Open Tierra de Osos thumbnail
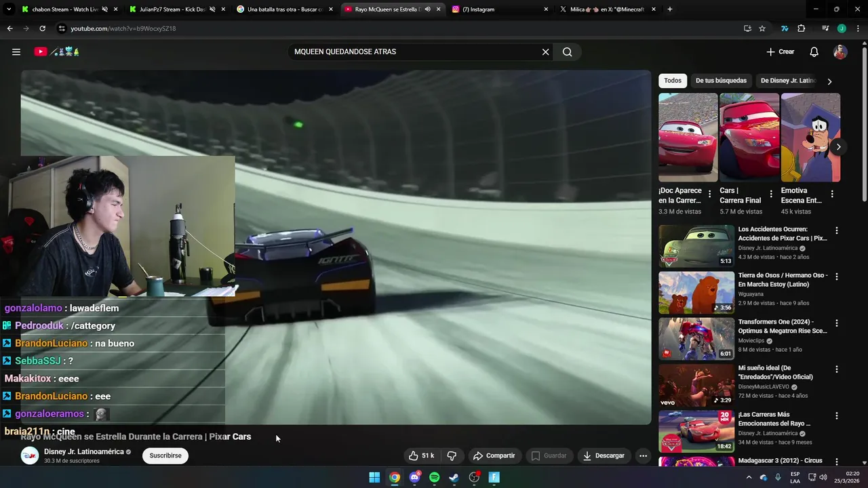 [x=696, y=293]
